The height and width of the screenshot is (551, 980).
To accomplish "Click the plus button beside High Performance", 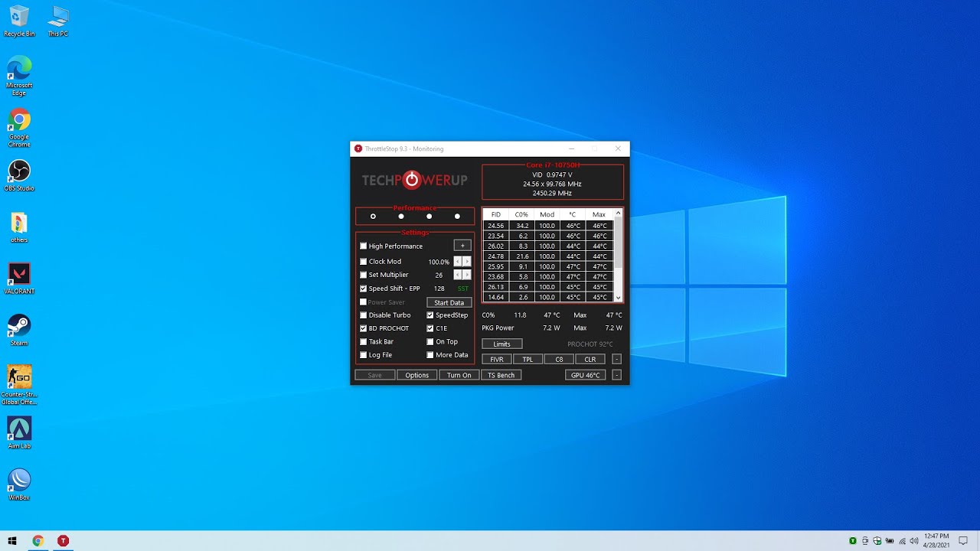I will coord(462,246).
